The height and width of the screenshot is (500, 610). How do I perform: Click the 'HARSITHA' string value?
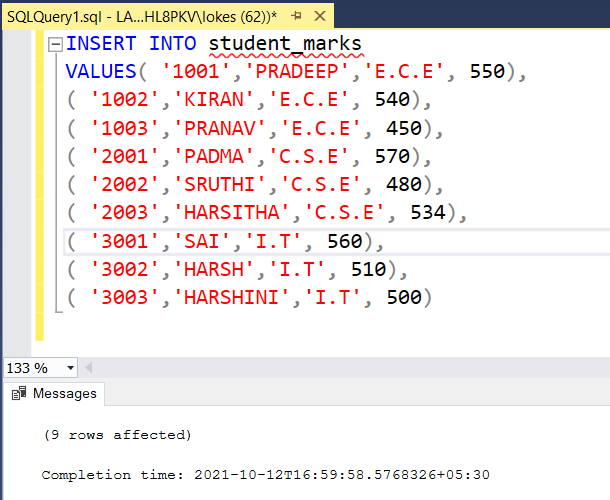(231, 212)
